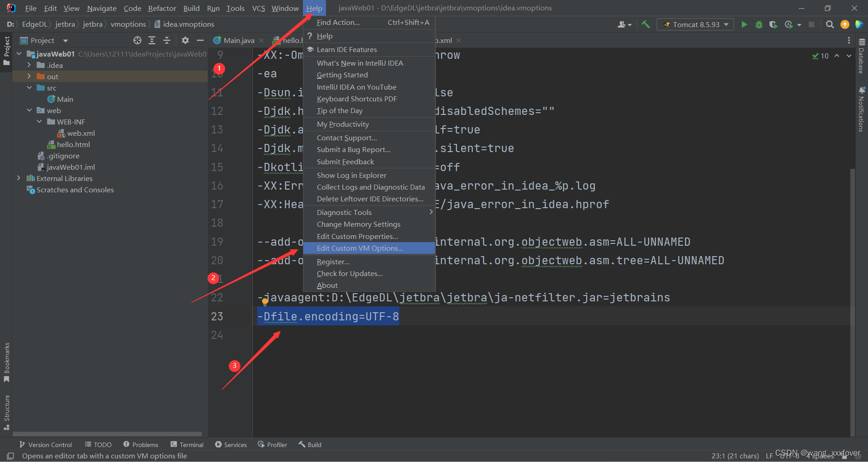Image resolution: width=868 pixels, height=462 pixels.
Task: Open the Bookmarks tool window
Action: click(7, 362)
